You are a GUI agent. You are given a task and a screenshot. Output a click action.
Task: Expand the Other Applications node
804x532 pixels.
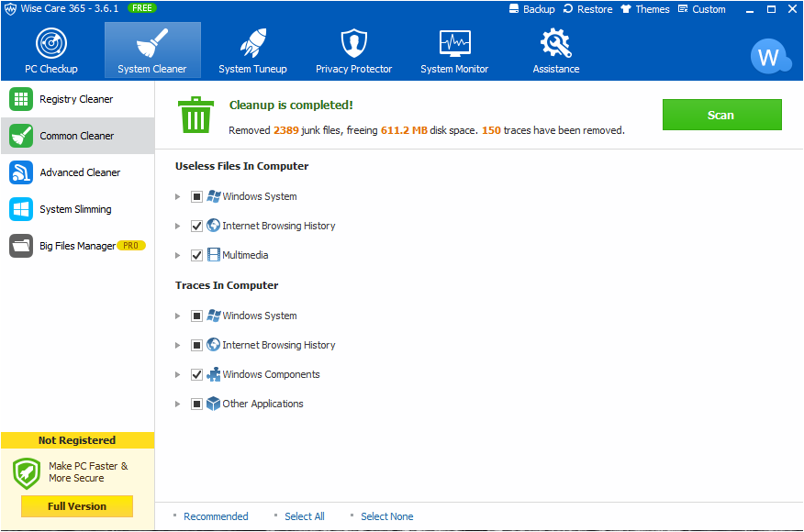[177, 404]
